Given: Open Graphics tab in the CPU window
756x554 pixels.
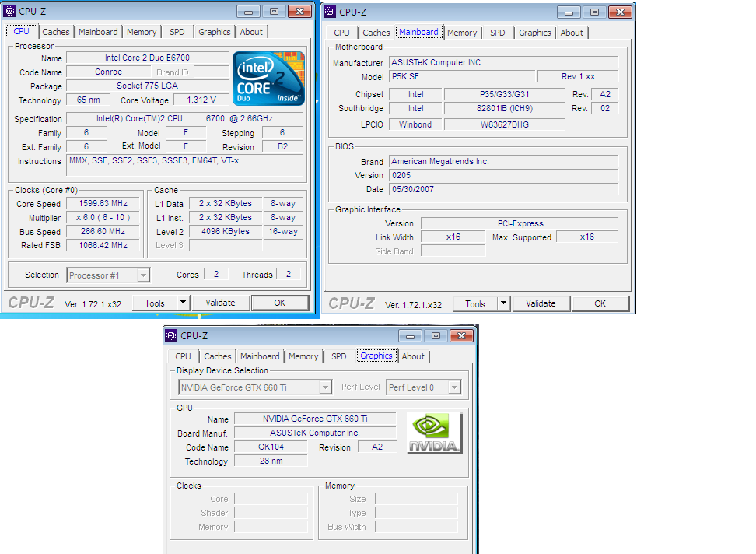Looking at the screenshot, I should [215, 32].
